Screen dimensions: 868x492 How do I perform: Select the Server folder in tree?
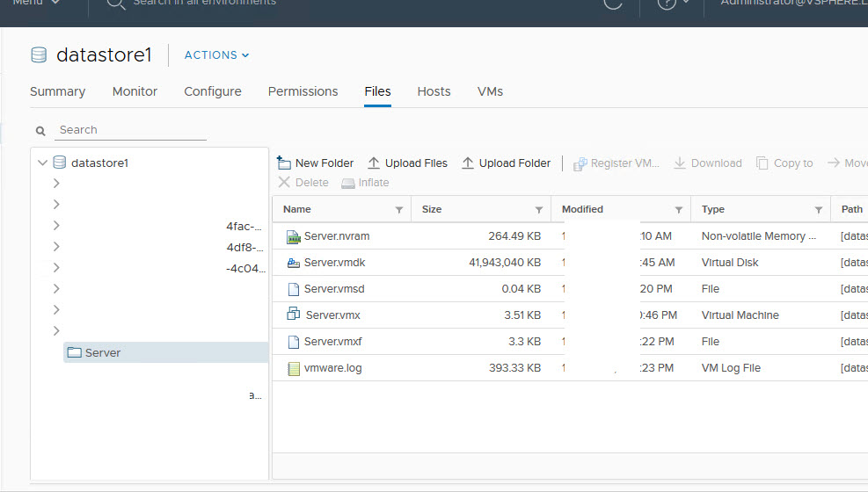pyautogui.click(x=103, y=352)
